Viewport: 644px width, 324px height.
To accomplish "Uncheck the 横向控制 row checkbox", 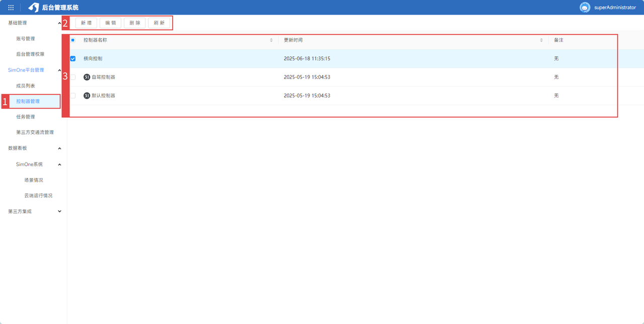I will 73,59.
